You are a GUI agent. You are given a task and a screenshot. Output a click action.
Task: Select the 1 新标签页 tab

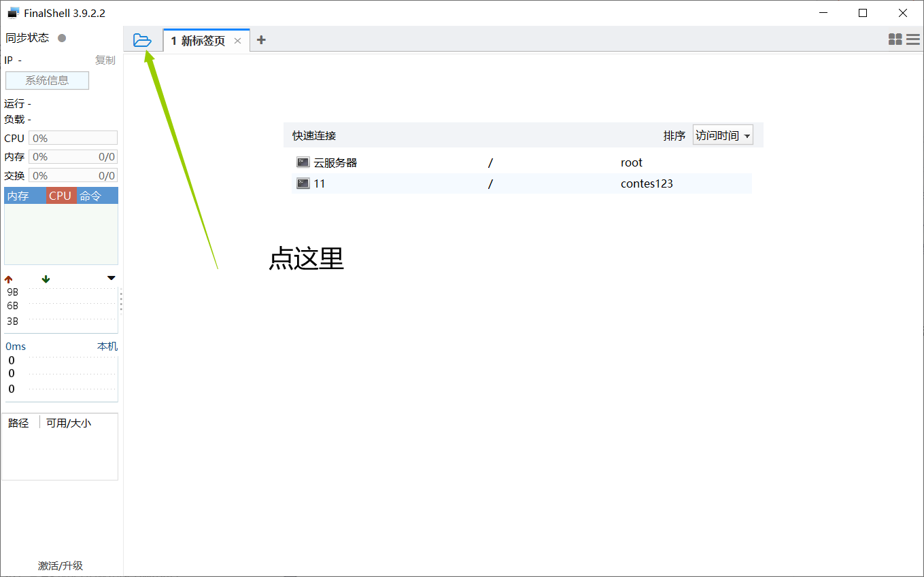[207, 40]
